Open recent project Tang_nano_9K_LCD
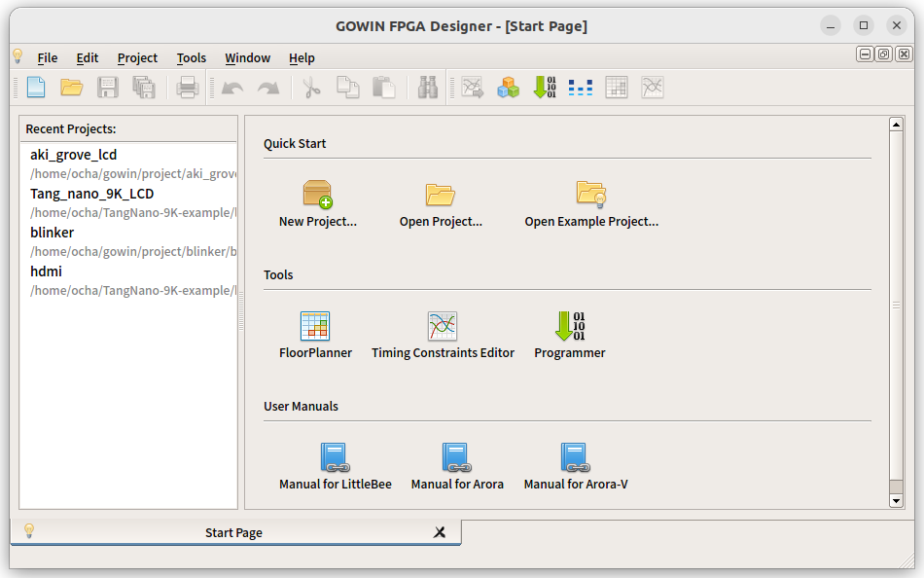 pyautogui.click(x=91, y=194)
